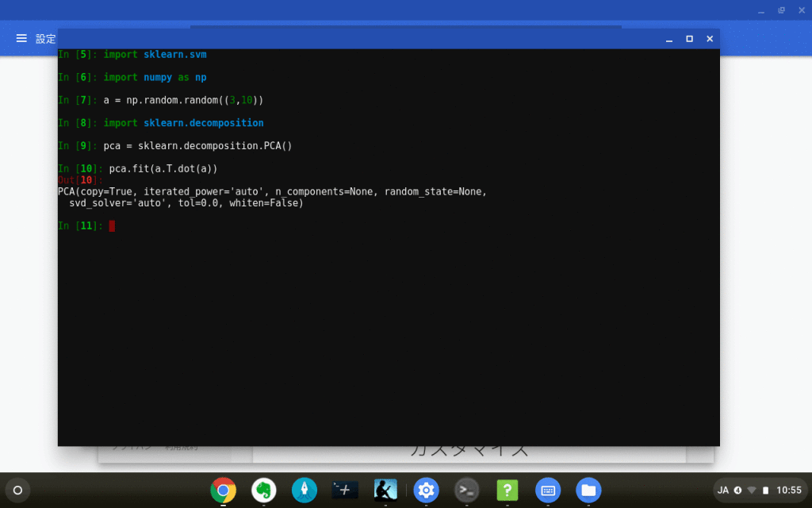Viewport: 812px width, 508px height.
Task: Open the dark terminal-prompt app icon
Action: click(x=345, y=490)
